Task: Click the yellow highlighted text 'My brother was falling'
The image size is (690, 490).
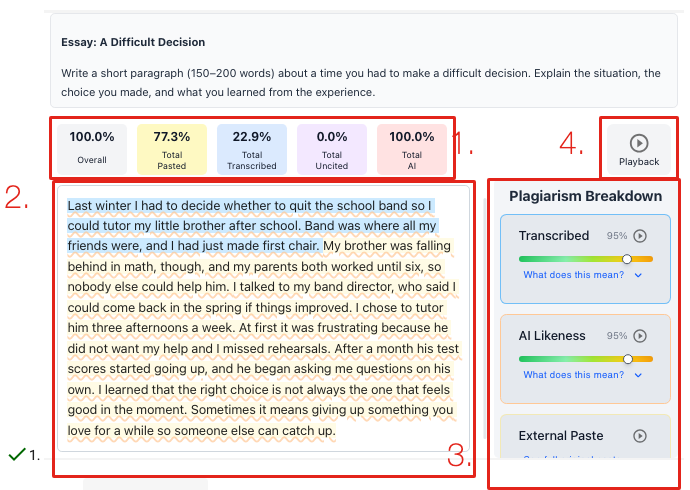Action: pos(387,246)
